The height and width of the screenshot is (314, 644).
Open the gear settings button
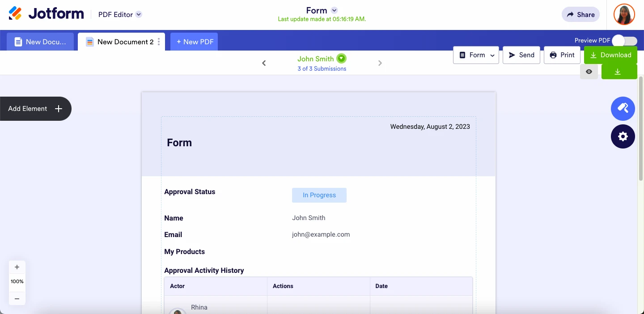623,136
